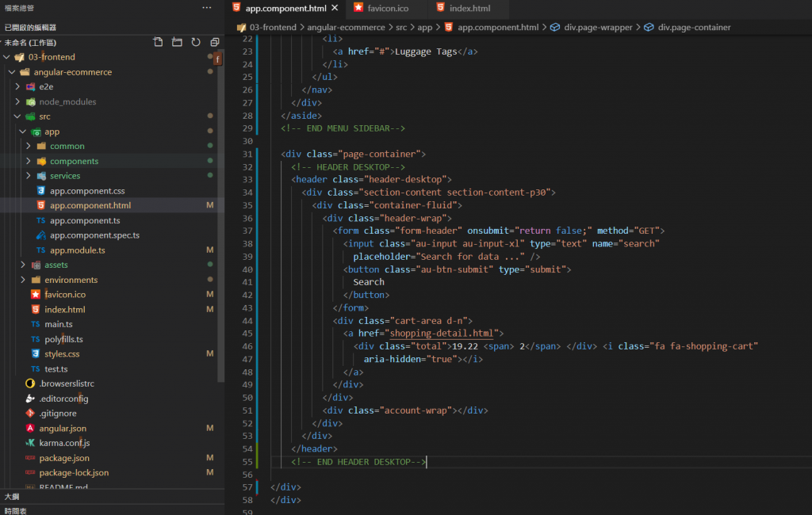Click the app.component.html breadcrumb segment

498,27
